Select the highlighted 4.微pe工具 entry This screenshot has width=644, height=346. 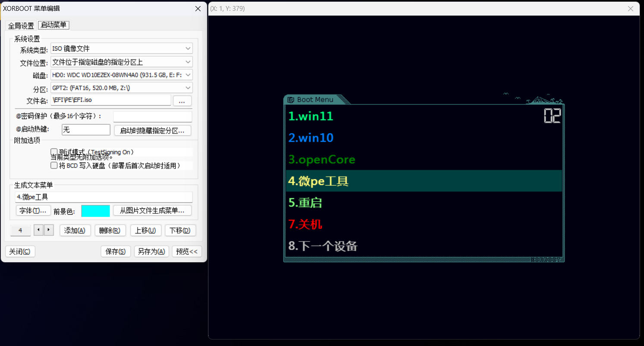pos(424,181)
